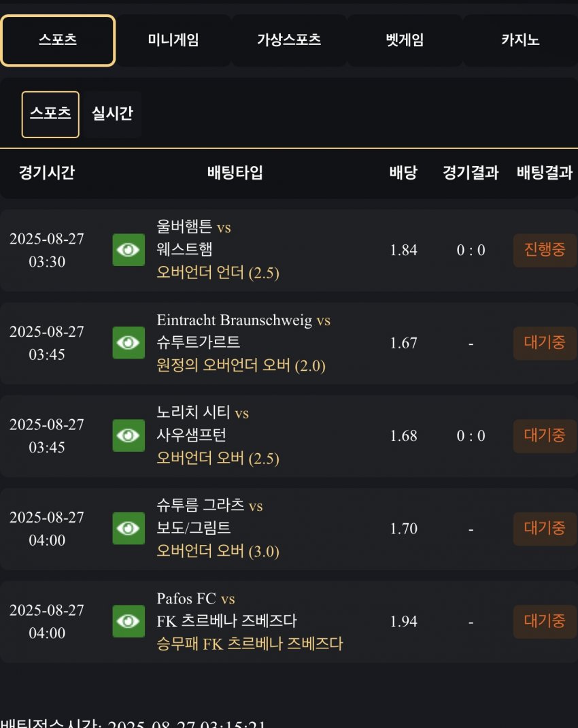Go to the 카지노 tab
Screen dimensions: 578x728
click(x=520, y=40)
